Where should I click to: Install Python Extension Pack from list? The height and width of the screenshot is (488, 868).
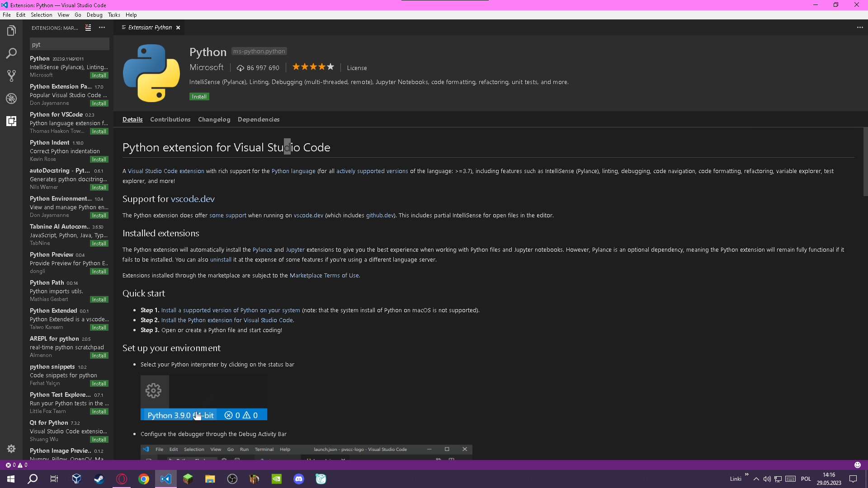[99, 103]
